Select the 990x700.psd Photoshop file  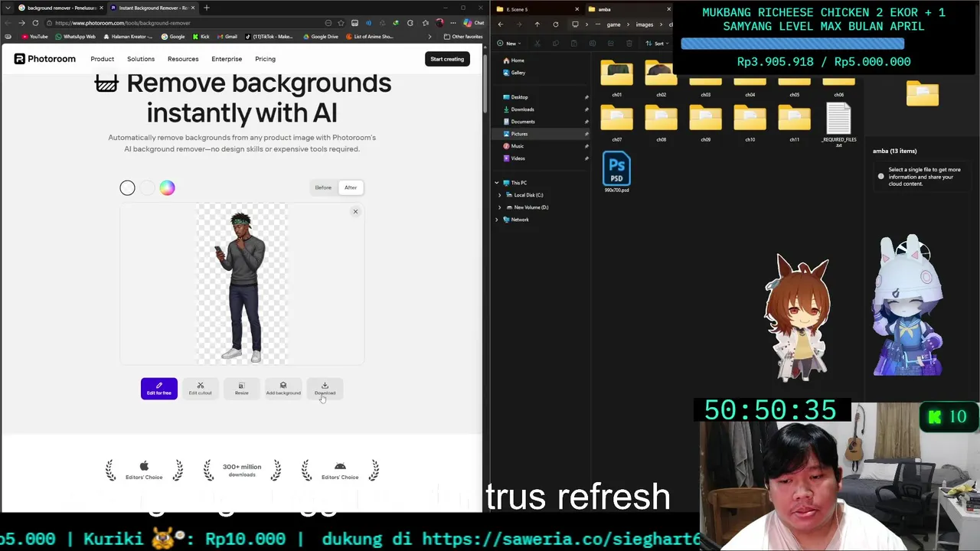pyautogui.click(x=617, y=172)
